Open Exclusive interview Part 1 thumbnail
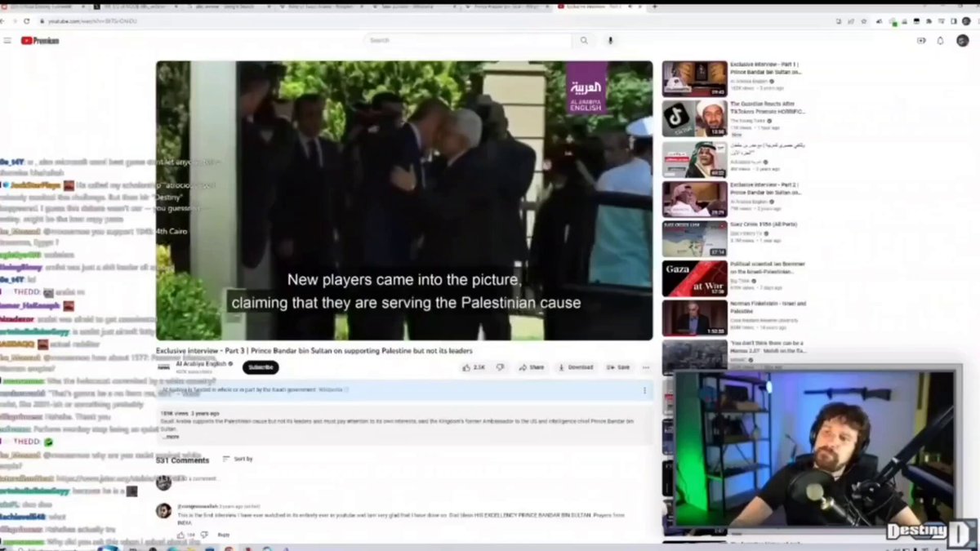Viewport: 980px width, 551px height. [694, 78]
